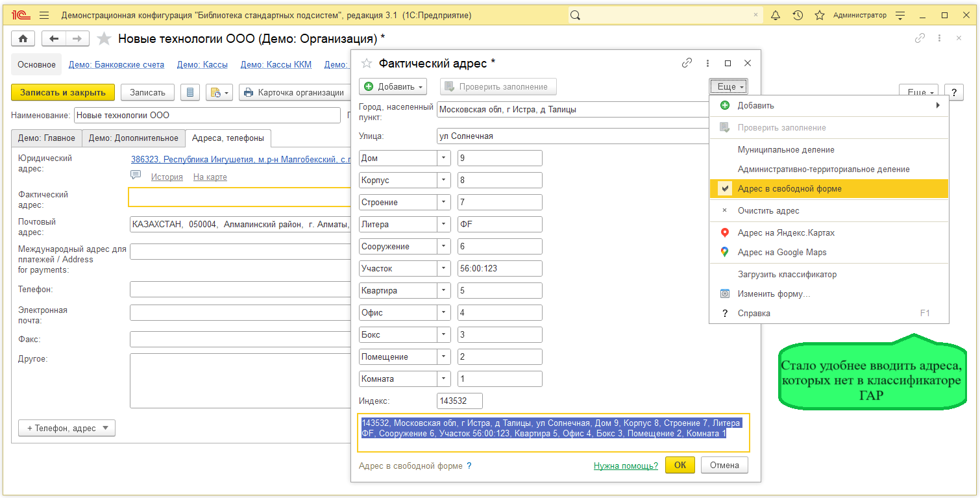Click the star in Фактический адрес dialog title
Viewport: 980px width, 498px height.
367,63
